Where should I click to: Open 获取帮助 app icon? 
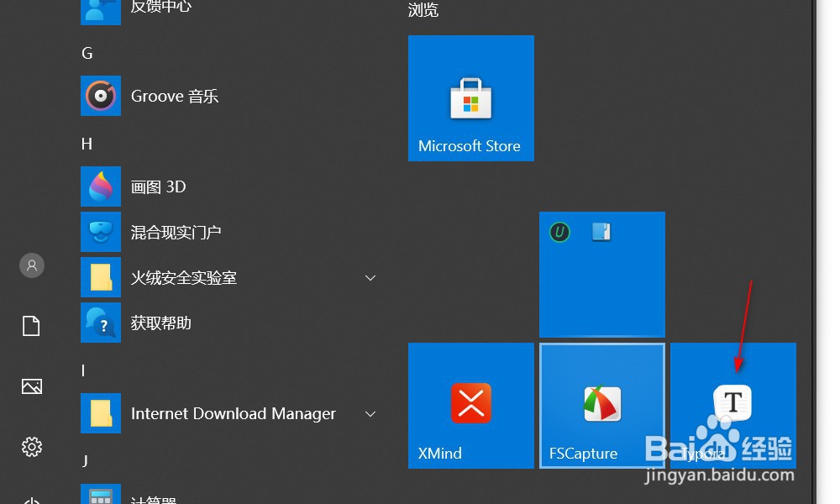click(x=101, y=323)
